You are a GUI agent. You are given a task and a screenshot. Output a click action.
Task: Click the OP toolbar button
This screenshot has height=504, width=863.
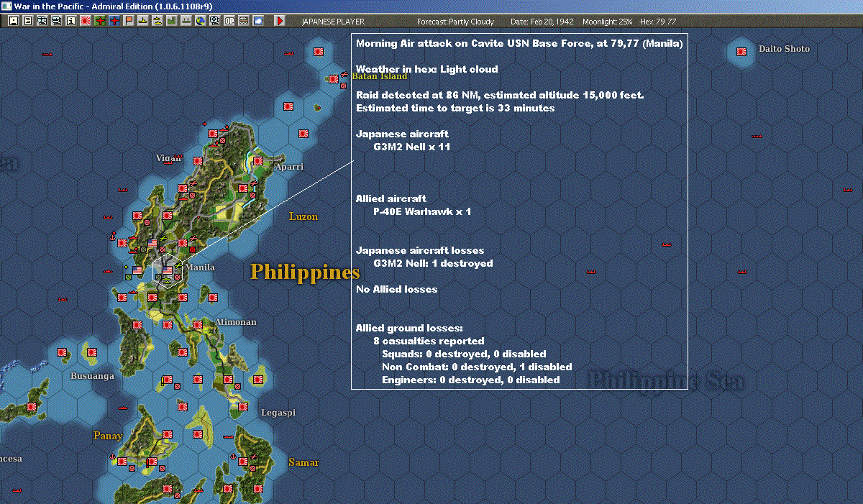point(229,22)
